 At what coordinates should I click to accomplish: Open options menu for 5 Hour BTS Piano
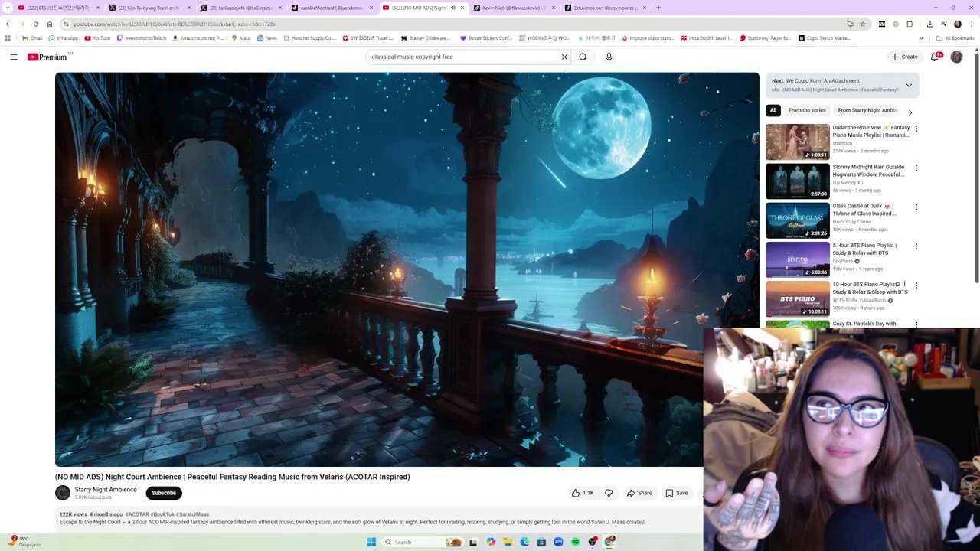click(x=916, y=246)
